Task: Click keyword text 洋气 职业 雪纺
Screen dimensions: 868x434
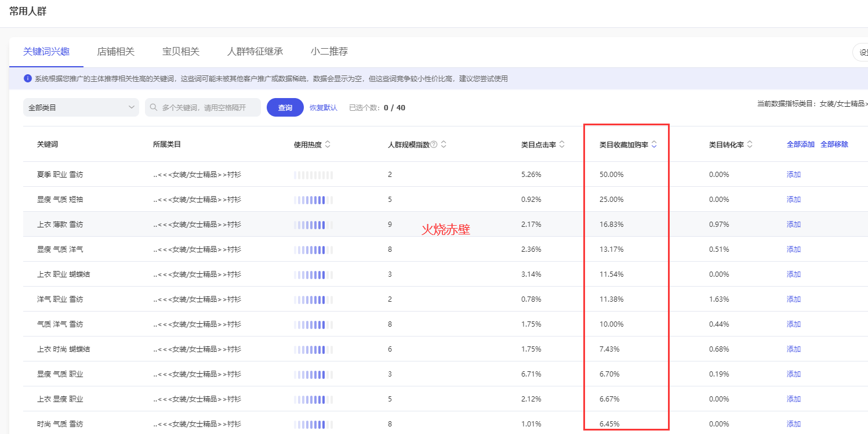Action: (x=60, y=299)
